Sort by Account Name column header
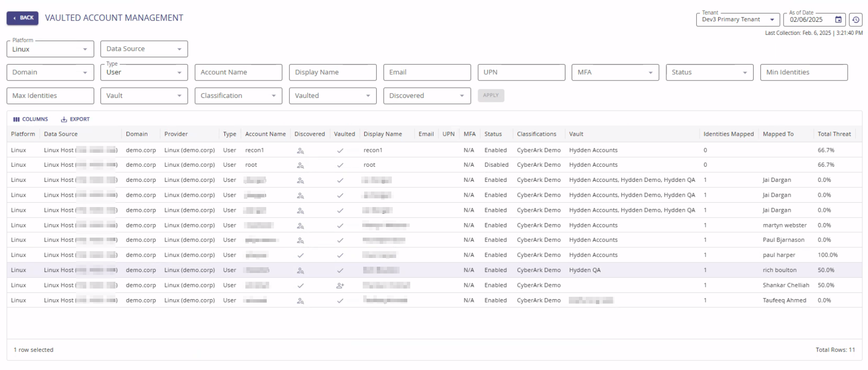Screen dimensions: 868x370 265,134
